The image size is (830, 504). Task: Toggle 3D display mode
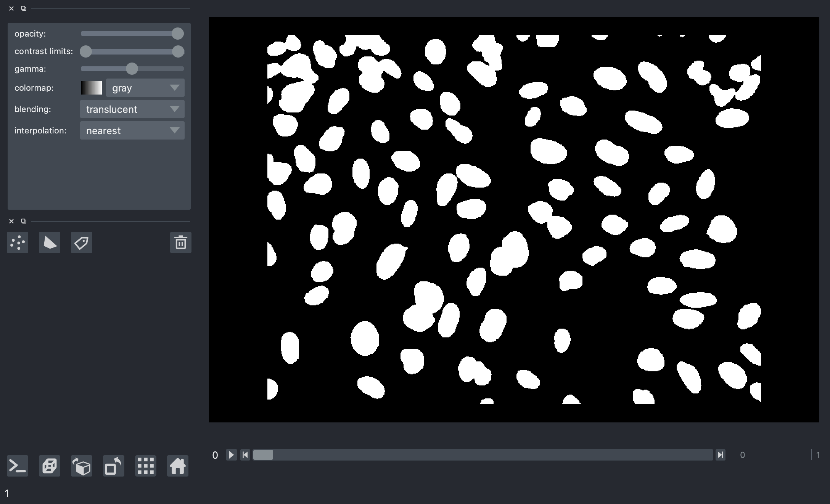50,466
